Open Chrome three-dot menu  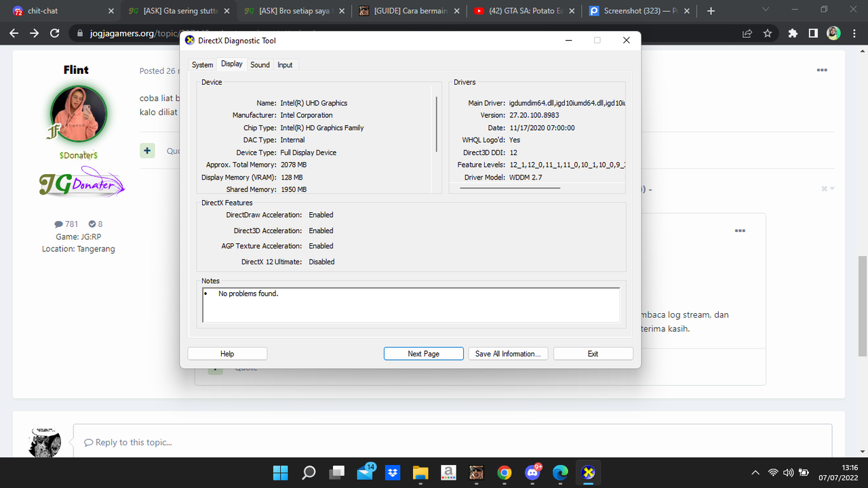pyautogui.click(x=854, y=33)
